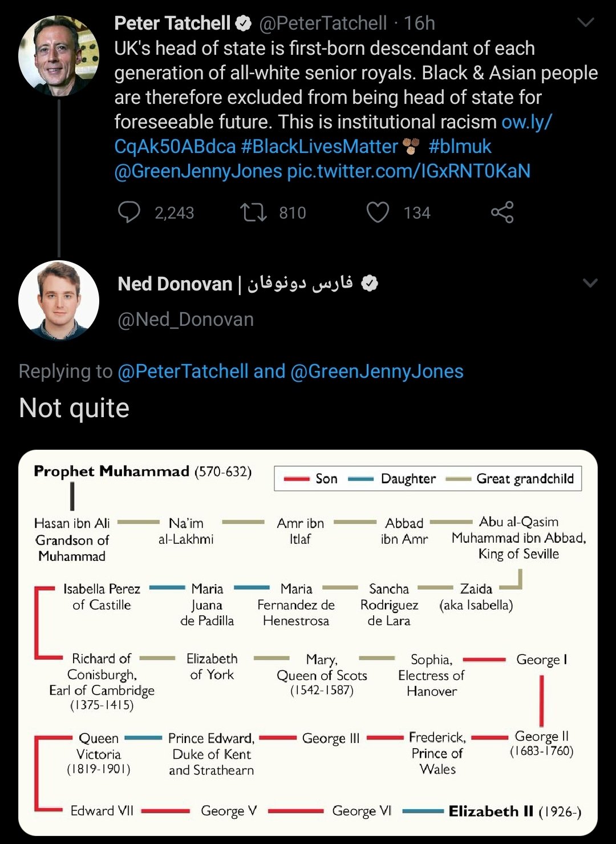Open pic.twitter.com/IGxRNT0KaN link
Image resolution: width=616 pixels, height=844 pixels.
(408, 171)
